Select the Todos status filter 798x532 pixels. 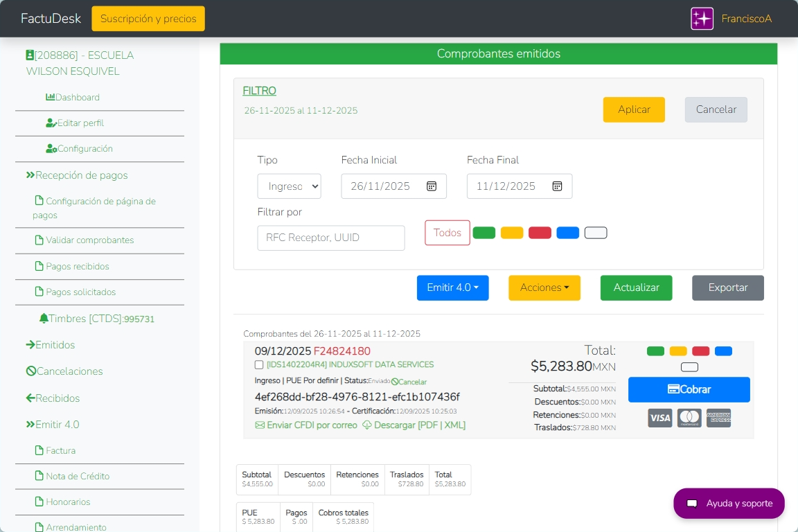[447, 233]
